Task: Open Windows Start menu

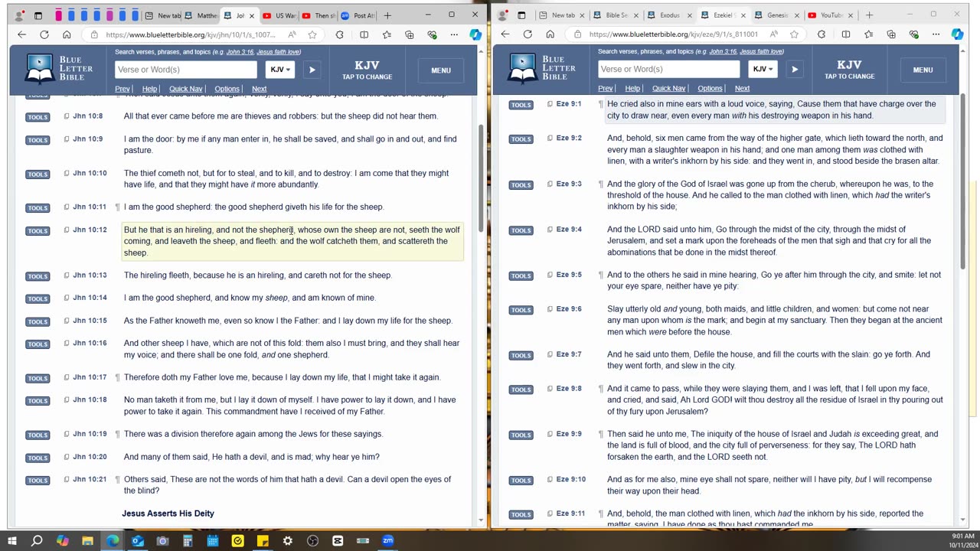Action: (x=12, y=541)
